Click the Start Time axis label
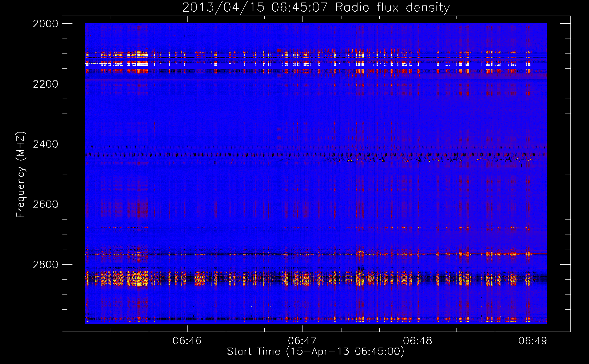 [x=316, y=352]
